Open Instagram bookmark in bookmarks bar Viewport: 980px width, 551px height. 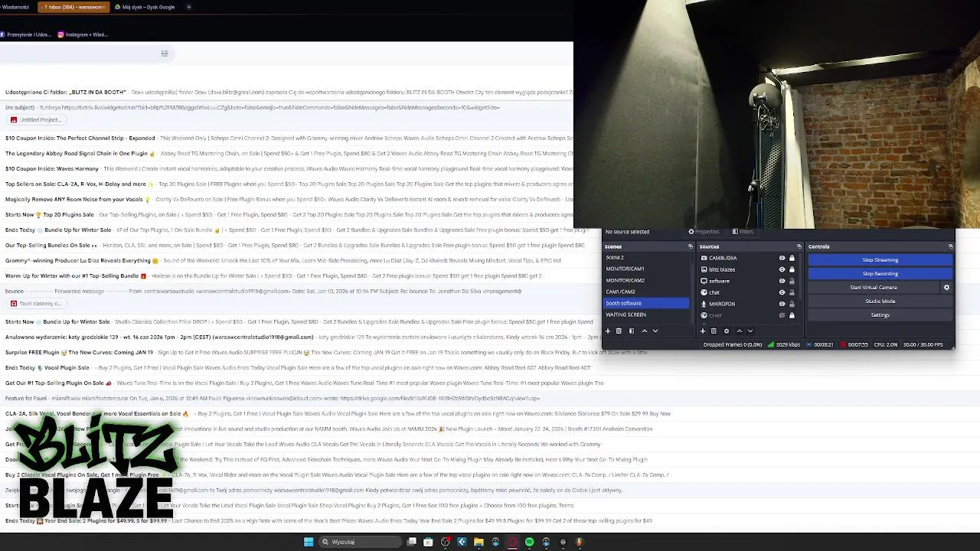click(83, 34)
